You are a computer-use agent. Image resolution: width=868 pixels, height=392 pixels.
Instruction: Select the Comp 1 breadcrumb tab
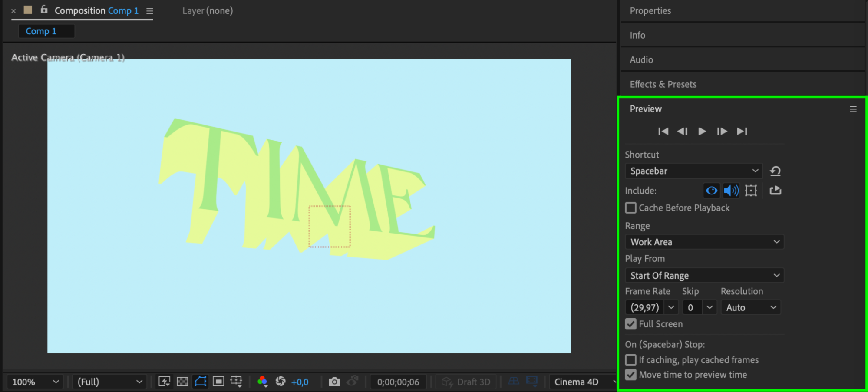point(41,31)
